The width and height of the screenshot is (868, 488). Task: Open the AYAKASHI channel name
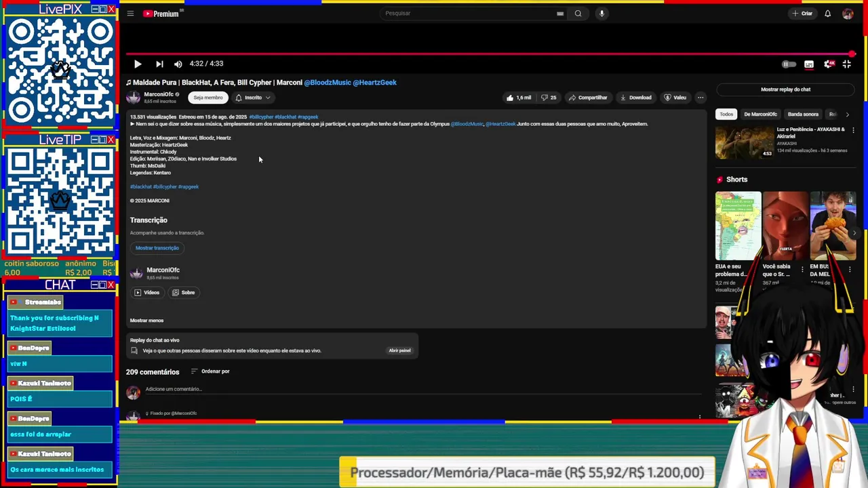click(x=787, y=144)
